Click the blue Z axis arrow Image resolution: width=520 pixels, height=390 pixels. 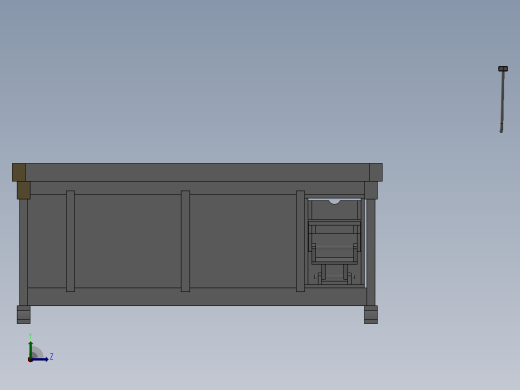pyautogui.click(x=40, y=359)
